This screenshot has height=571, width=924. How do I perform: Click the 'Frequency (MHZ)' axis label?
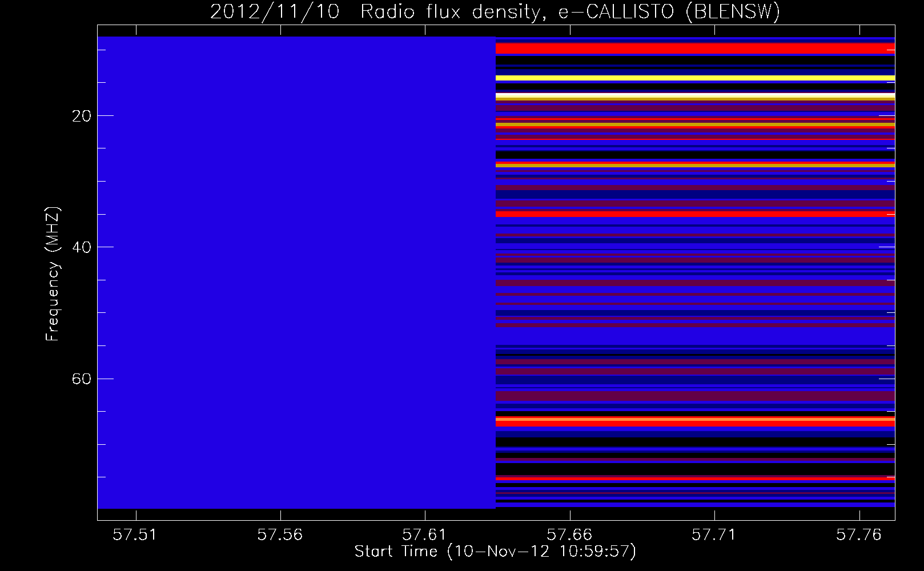[53, 274]
